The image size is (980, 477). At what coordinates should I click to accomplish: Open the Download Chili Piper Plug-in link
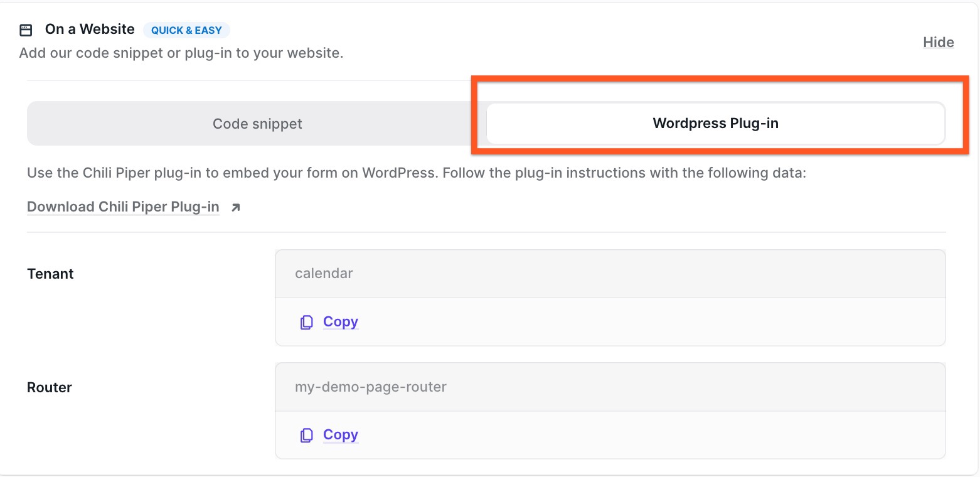(x=123, y=207)
